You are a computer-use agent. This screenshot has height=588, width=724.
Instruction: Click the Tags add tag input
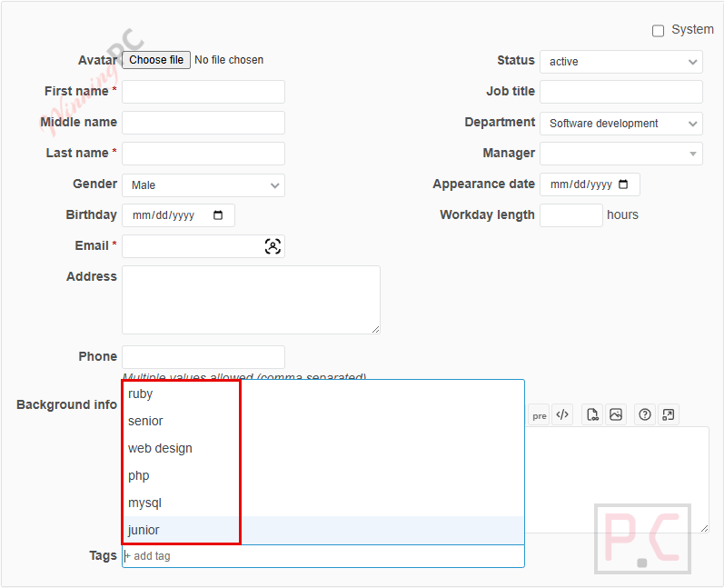click(x=323, y=556)
